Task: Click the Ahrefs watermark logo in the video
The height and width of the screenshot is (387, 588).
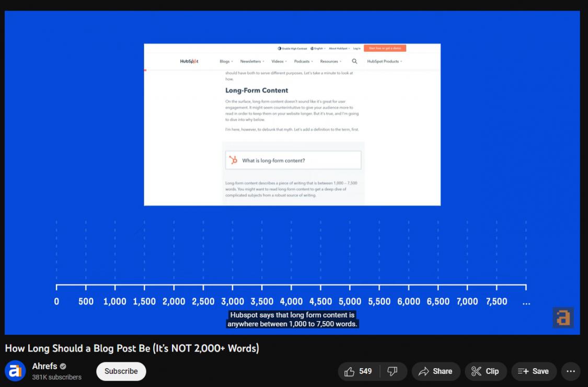Action: pyautogui.click(x=563, y=317)
